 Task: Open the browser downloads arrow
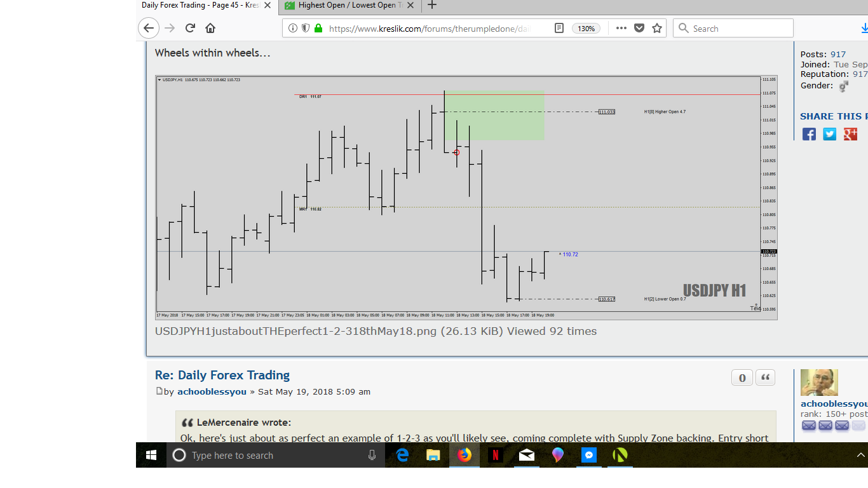864,28
